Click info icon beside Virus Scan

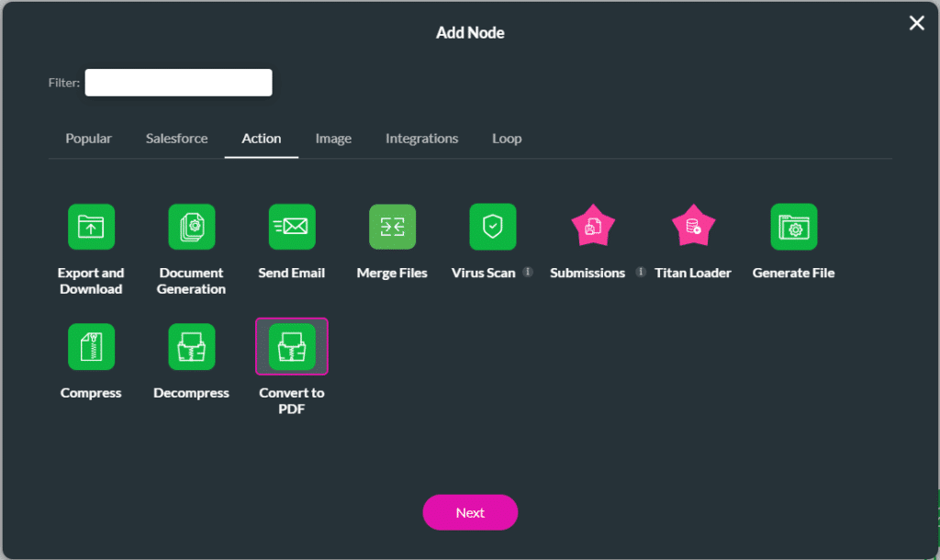click(528, 273)
